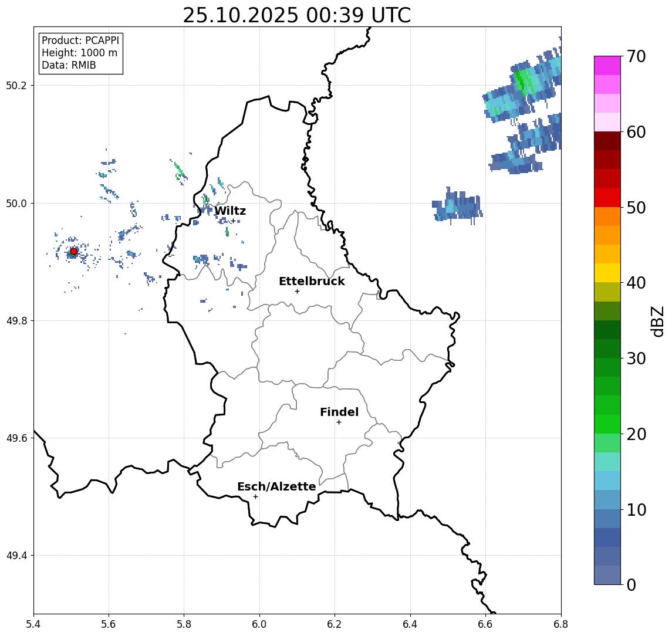Click the Findel station label

coord(339,412)
